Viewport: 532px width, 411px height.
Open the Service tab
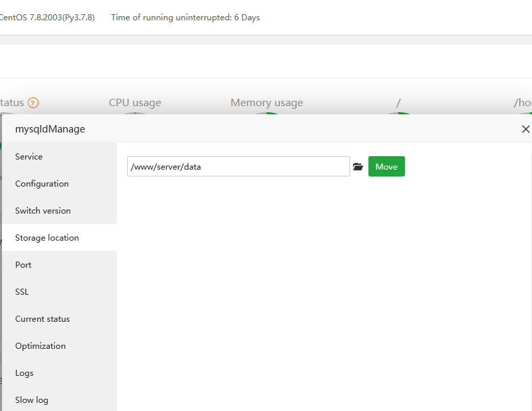click(x=29, y=156)
